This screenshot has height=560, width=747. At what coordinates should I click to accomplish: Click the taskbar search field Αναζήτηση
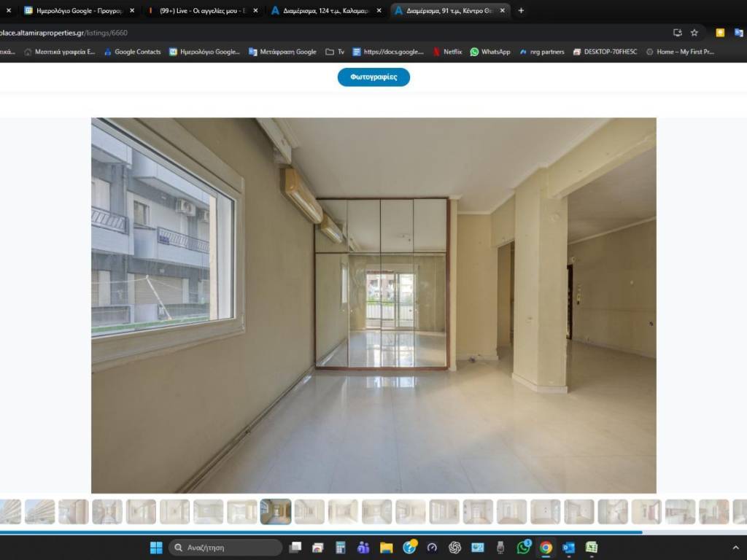point(225,548)
